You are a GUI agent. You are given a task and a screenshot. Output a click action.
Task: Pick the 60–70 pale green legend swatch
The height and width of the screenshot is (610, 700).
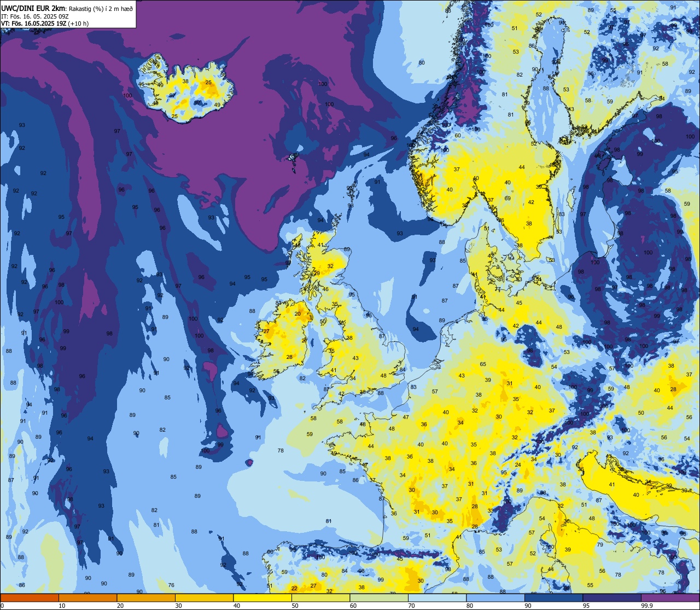pos(379,597)
